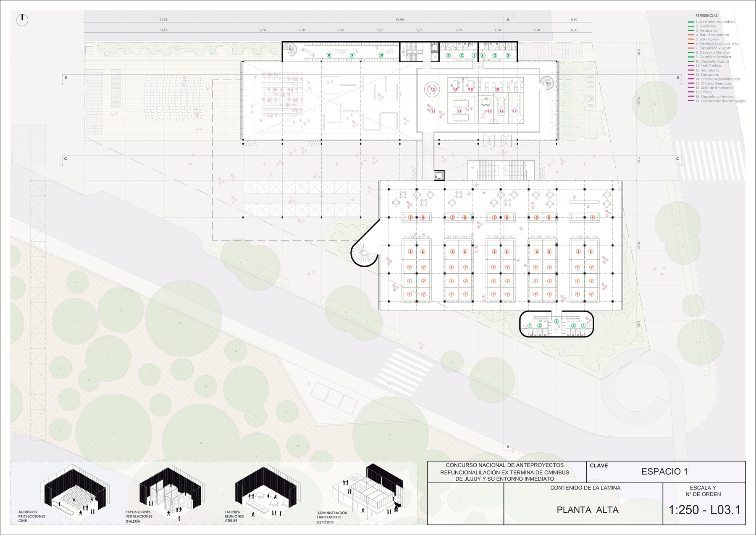The width and height of the screenshot is (756, 535).
Task: Click legend entry '4. Bar - Restaurante'
Action: click(712, 35)
